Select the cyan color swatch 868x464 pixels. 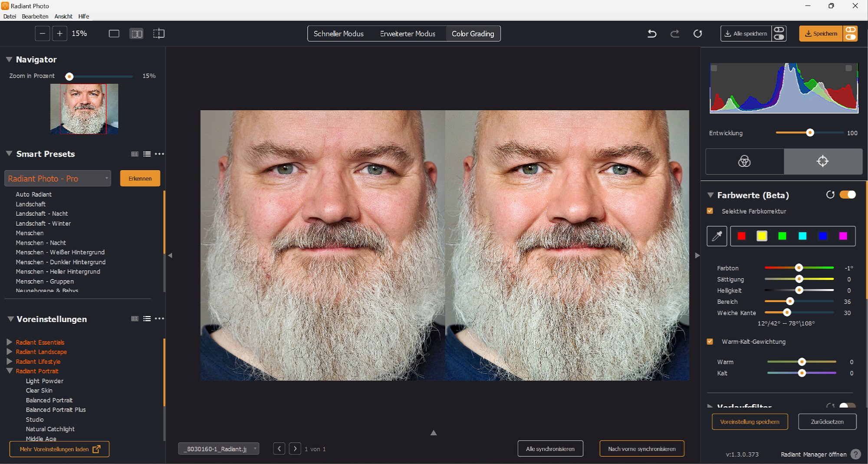pyautogui.click(x=802, y=236)
